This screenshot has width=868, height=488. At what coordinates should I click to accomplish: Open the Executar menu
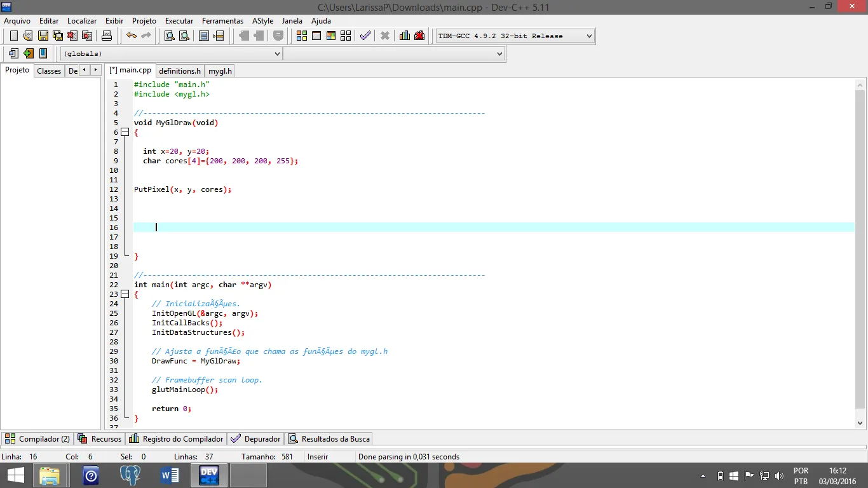click(179, 21)
